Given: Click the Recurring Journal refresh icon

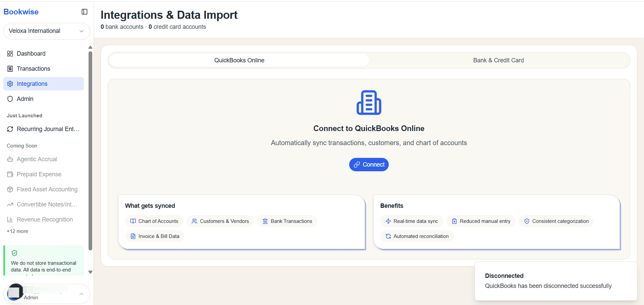Looking at the screenshot, I should click(x=10, y=129).
